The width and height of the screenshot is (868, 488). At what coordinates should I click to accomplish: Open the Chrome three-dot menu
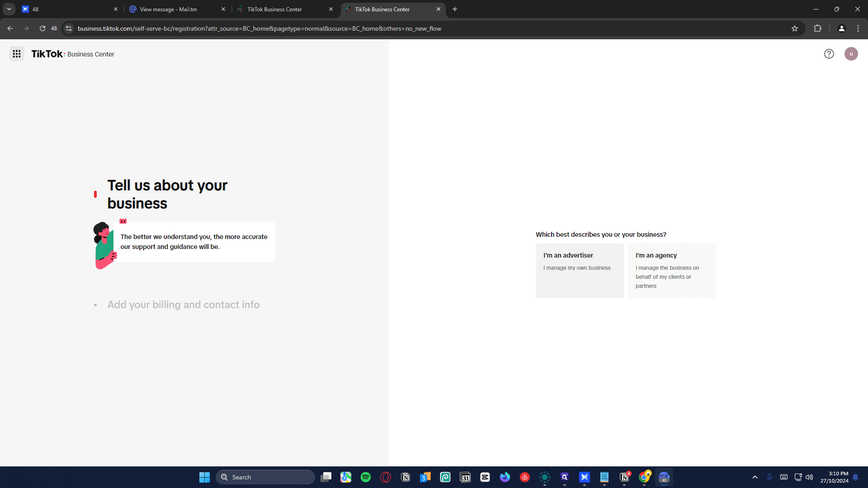pyautogui.click(x=858, y=28)
